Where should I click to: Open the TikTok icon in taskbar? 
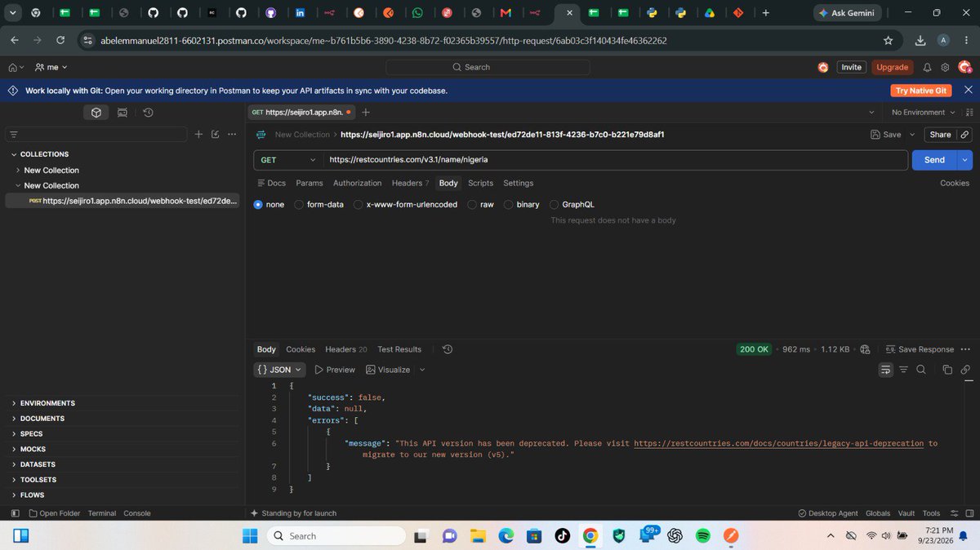pyautogui.click(x=562, y=536)
